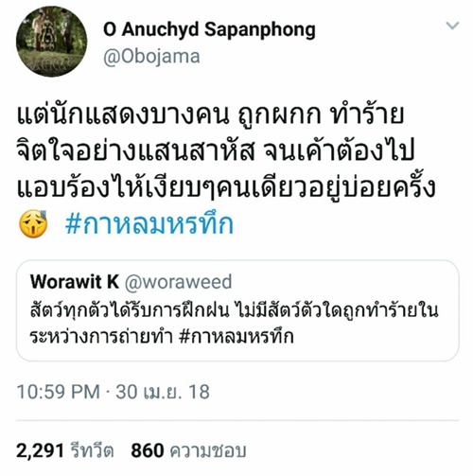Viewport: 473px width, 476px height.
Task: Click the first line of tweet text
Action: [x=210, y=115]
